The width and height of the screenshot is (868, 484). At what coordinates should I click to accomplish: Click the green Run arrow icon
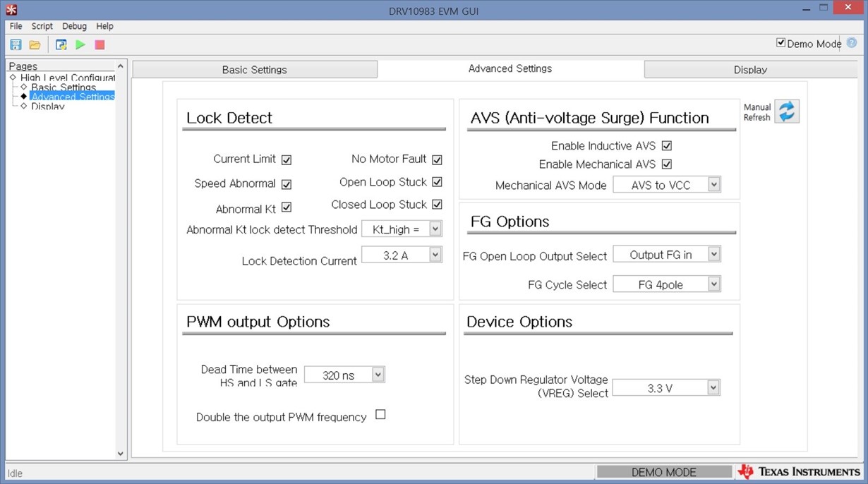[80, 44]
